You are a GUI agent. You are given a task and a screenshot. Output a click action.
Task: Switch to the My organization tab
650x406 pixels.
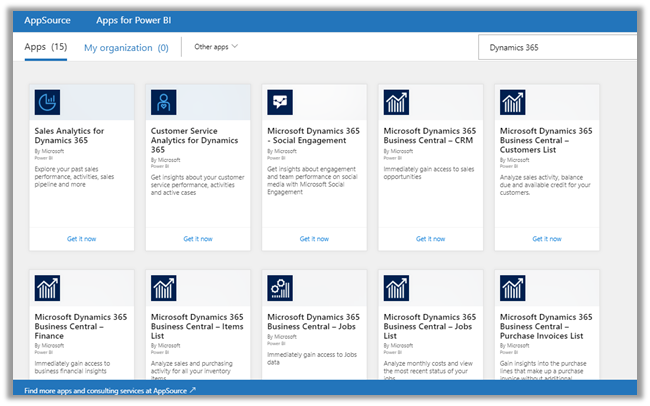[x=126, y=47]
